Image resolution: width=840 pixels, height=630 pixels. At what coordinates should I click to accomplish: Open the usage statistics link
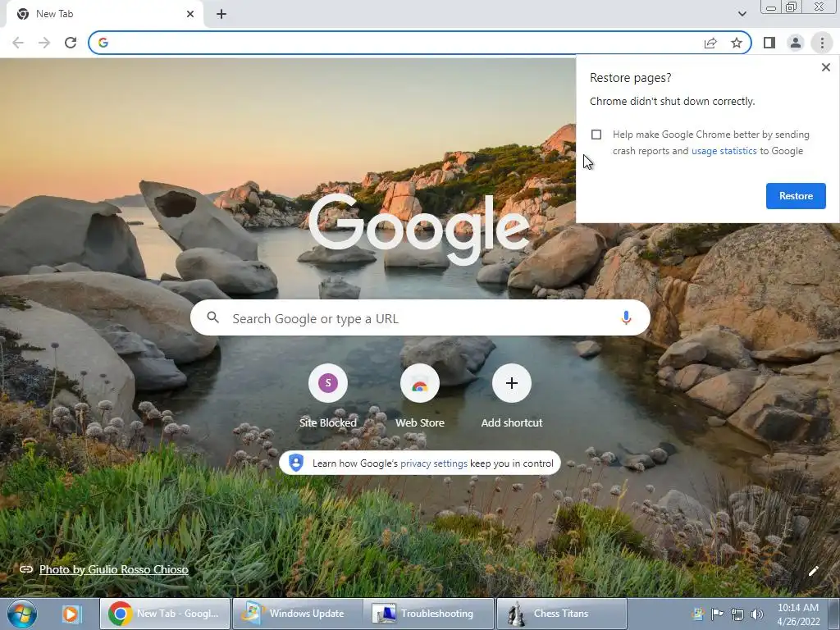724,151
